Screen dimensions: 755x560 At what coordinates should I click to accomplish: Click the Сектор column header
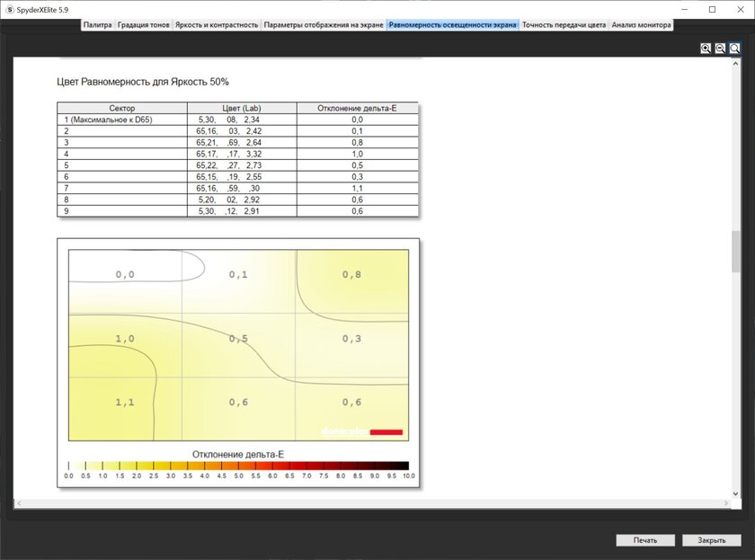pyautogui.click(x=122, y=108)
